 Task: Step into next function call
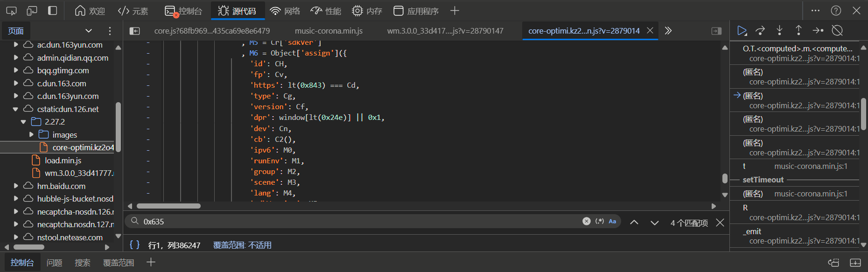779,31
